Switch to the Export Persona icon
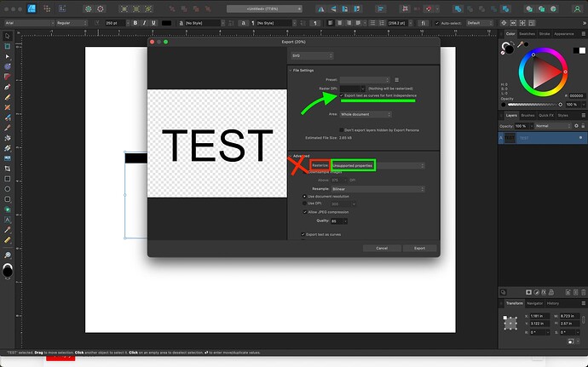 [x=62, y=9]
